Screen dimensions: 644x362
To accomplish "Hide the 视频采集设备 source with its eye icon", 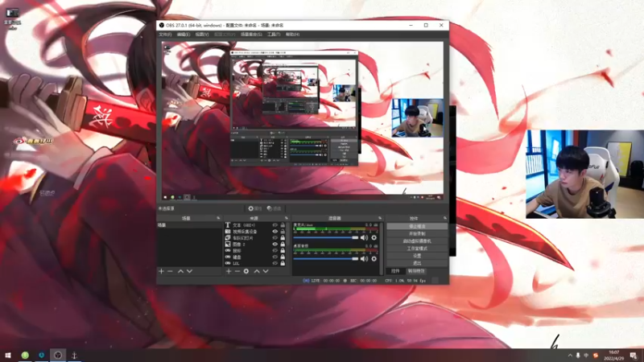I will coord(275,232).
